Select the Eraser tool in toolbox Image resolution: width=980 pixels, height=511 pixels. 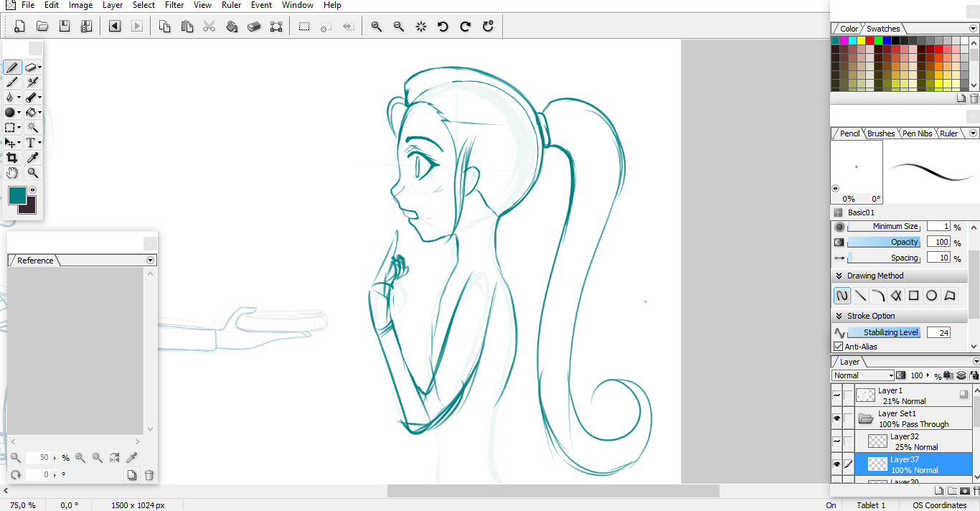tap(31, 67)
